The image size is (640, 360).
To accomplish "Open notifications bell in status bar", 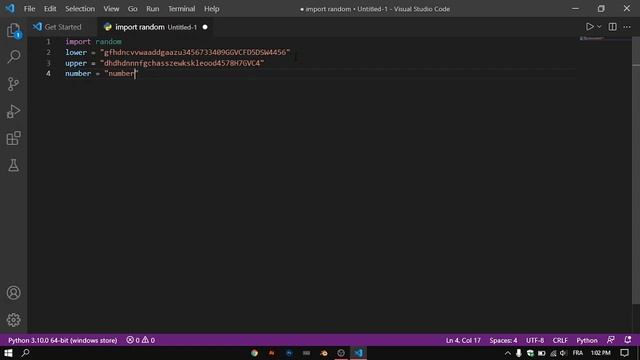I will point(628,340).
